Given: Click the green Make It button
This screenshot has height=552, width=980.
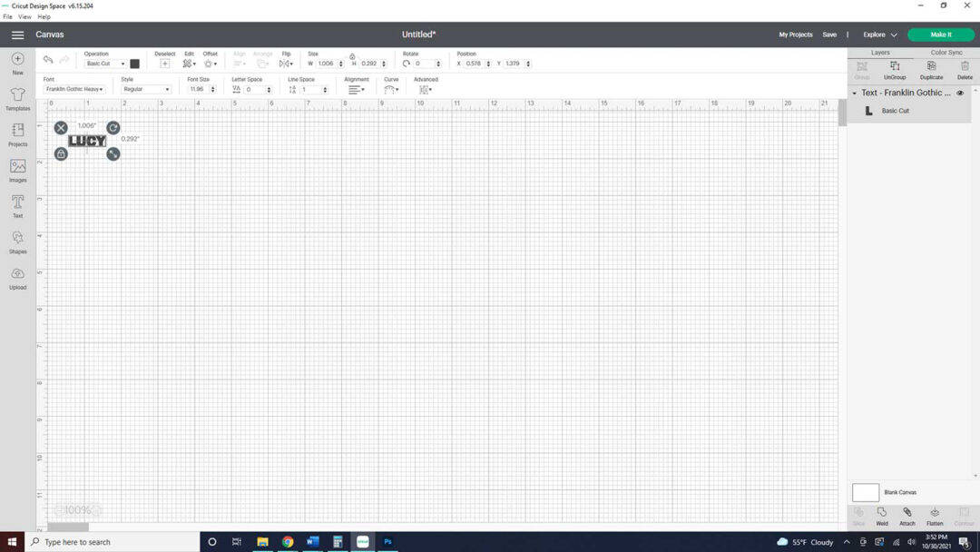Looking at the screenshot, I should 940,34.
